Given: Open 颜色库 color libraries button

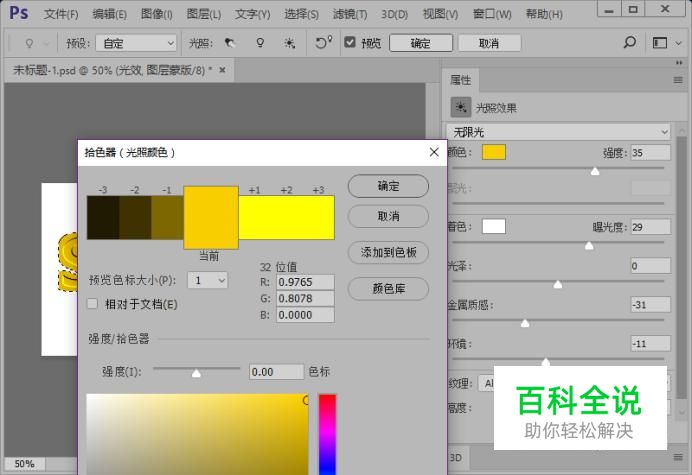Looking at the screenshot, I should pos(388,289).
